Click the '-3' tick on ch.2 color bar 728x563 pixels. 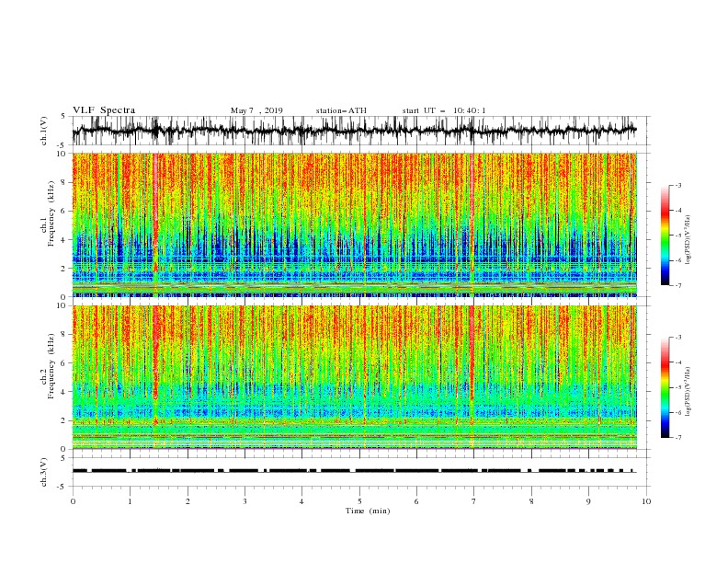(x=677, y=338)
